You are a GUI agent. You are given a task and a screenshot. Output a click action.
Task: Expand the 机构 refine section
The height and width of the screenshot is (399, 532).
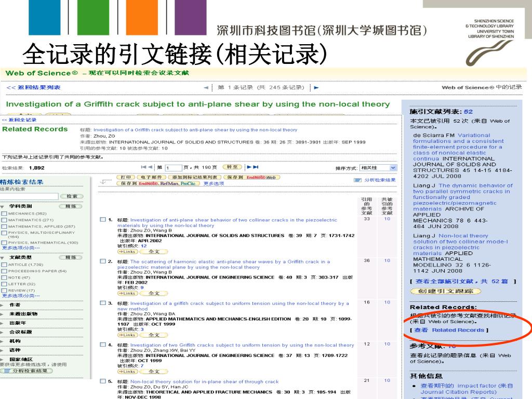[2, 341]
